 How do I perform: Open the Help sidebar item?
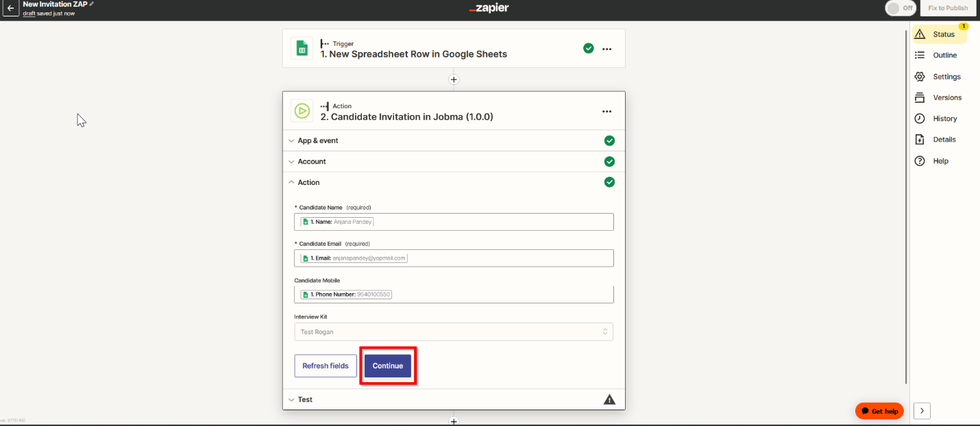point(932,161)
